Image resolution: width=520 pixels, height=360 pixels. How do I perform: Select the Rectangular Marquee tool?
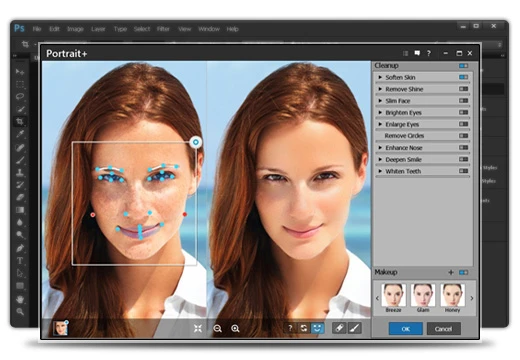(x=20, y=84)
